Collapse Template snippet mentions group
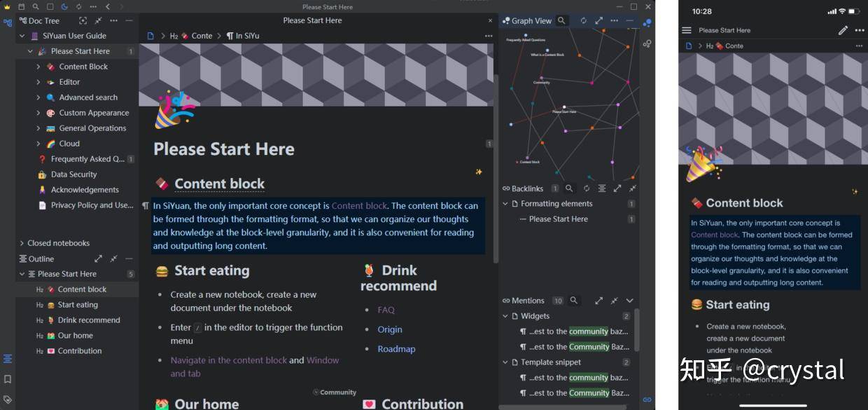This screenshot has width=868, height=410. [x=505, y=362]
